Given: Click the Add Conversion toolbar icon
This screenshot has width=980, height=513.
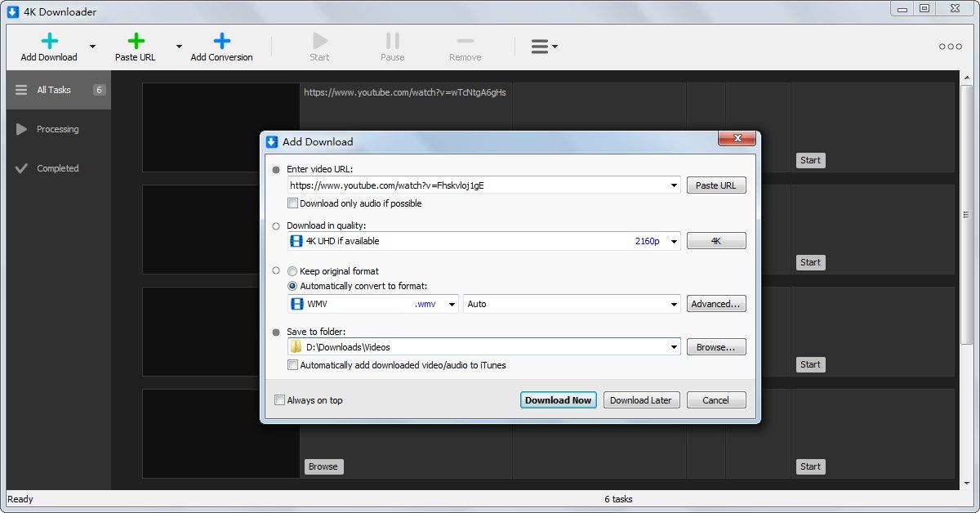Looking at the screenshot, I should click(221, 41).
